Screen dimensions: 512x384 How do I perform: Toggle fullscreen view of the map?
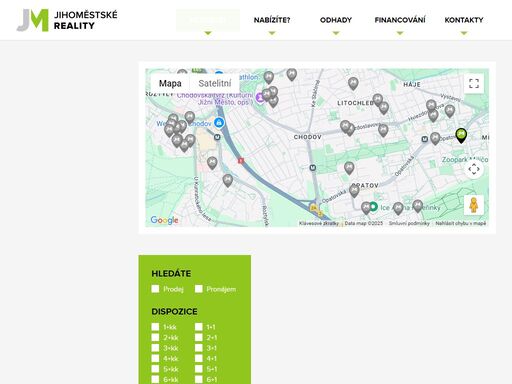(474, 83)
